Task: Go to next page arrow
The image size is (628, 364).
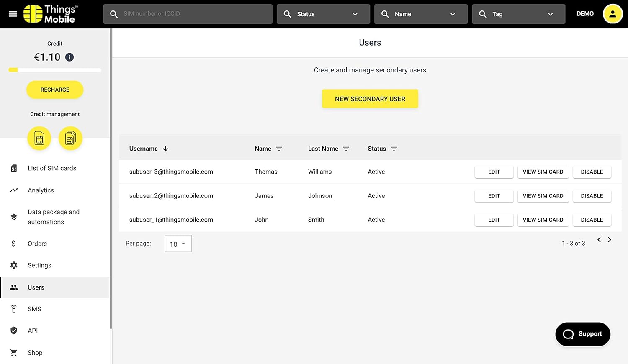Action: [x=610, y=240]
